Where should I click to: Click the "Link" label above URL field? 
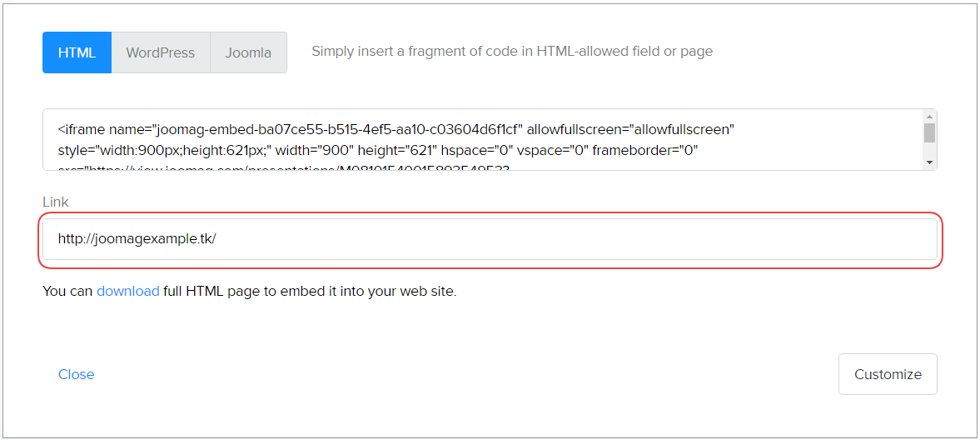[55, 202]
